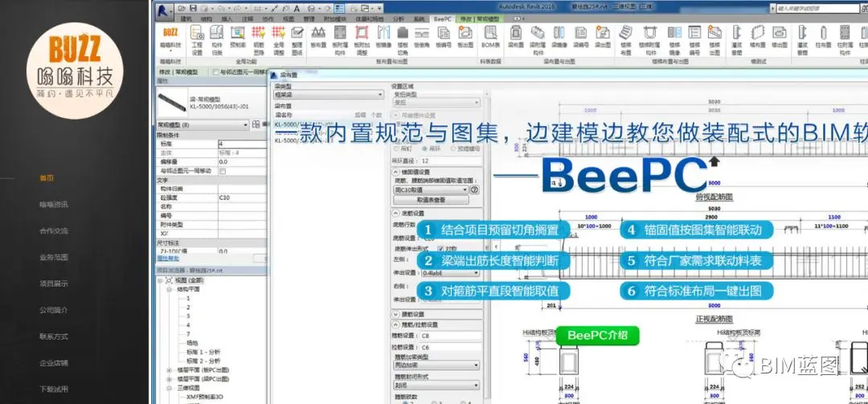Open 首页 in website sidebar

click(47, 178)
